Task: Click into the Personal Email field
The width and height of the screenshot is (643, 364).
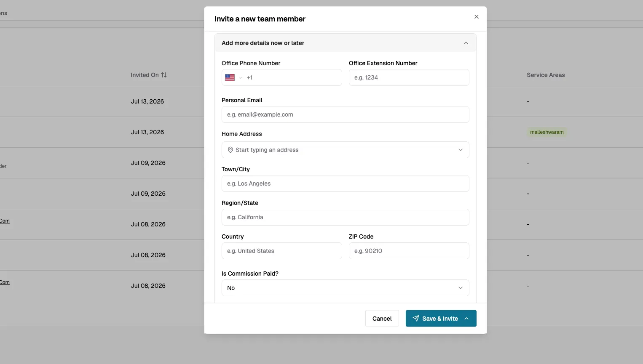Action: [x=345, y=114]
